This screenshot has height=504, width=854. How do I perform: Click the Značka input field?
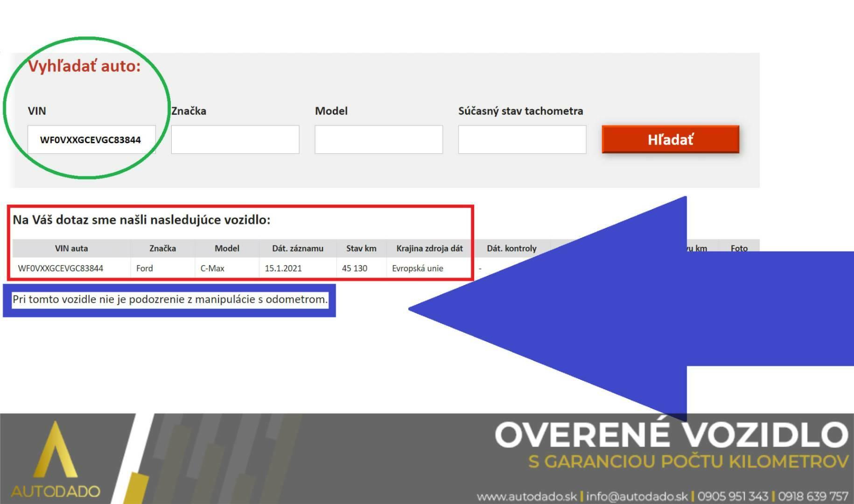[x=235, y=139]
